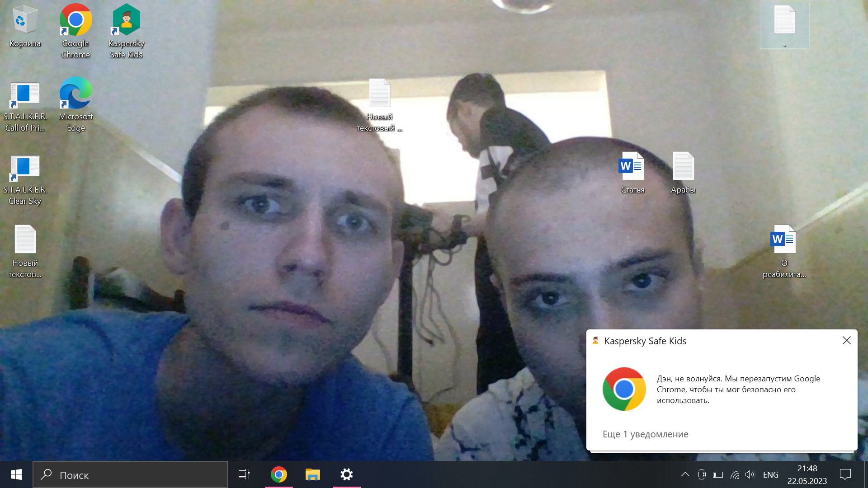This screenshot has width=868, height=488.
Task: Select the Арабы text file
Action: click(683, 167)
